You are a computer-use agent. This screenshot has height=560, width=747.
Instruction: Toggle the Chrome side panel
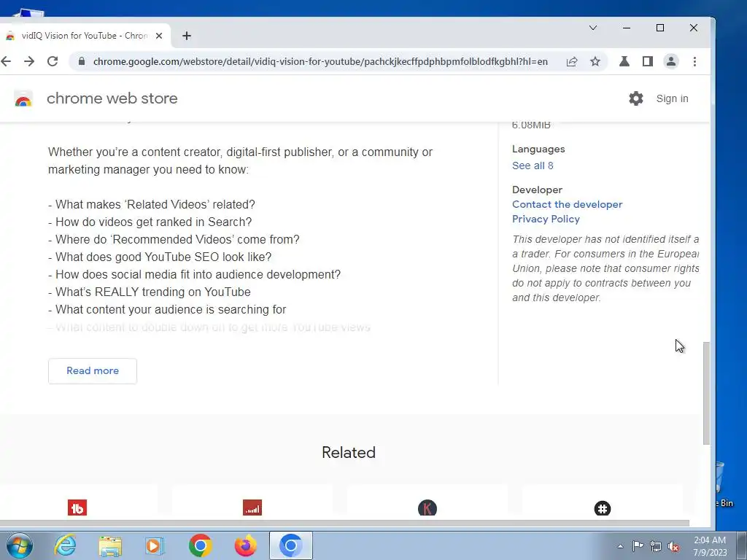click(x=648, y=61)
